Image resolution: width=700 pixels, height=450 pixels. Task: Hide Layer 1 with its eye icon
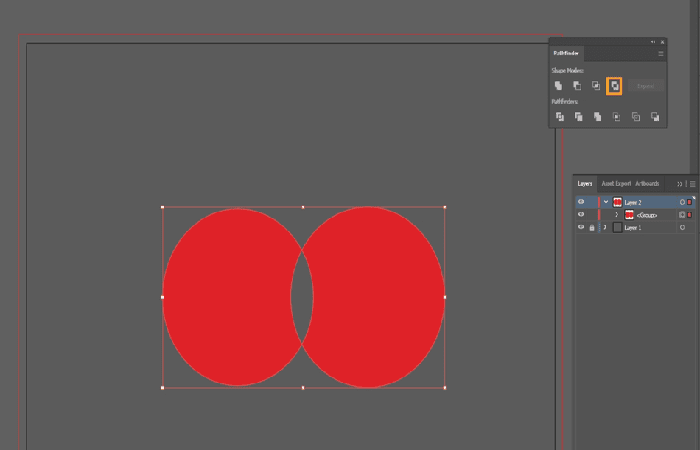pos(581,227)
